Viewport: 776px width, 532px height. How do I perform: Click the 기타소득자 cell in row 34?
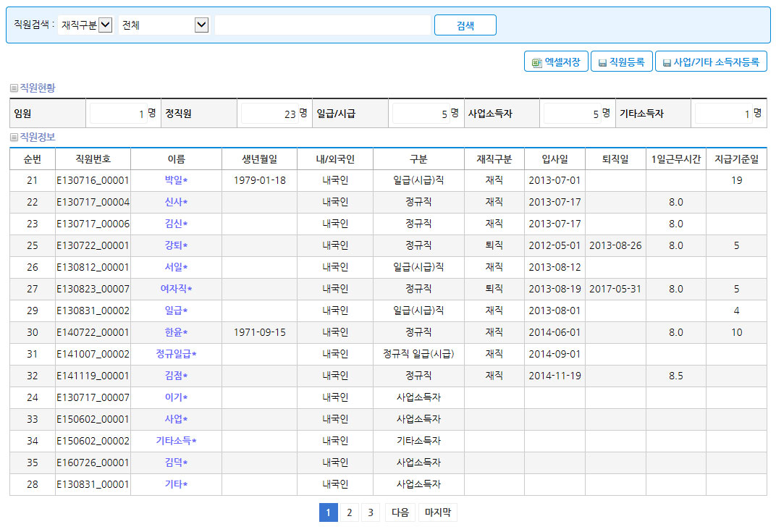418,441
